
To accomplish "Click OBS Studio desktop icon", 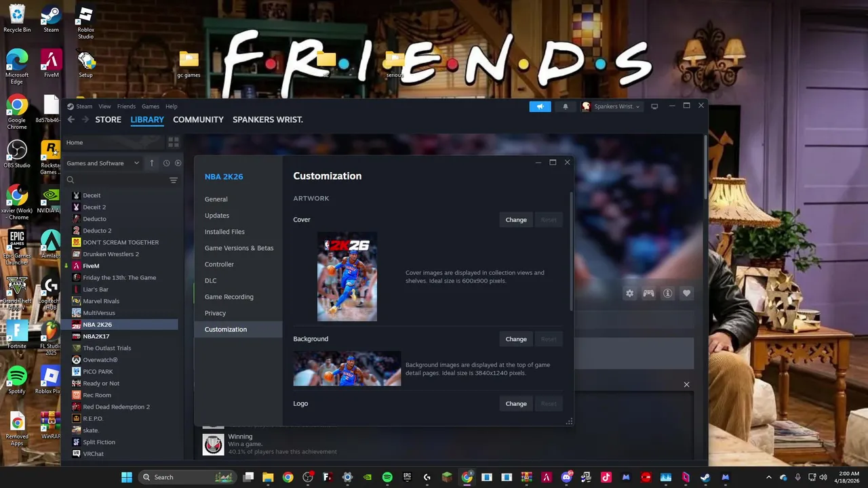I will 17,155.
